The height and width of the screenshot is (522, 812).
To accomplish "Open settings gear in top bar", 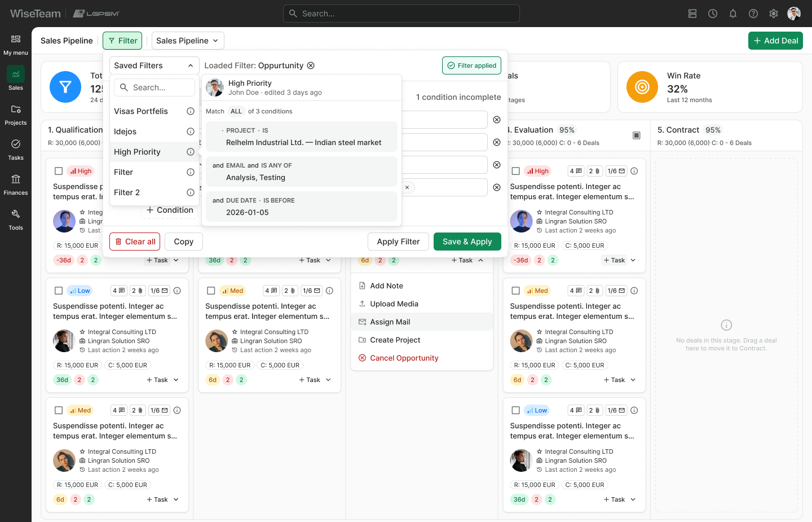I will 774,14.
